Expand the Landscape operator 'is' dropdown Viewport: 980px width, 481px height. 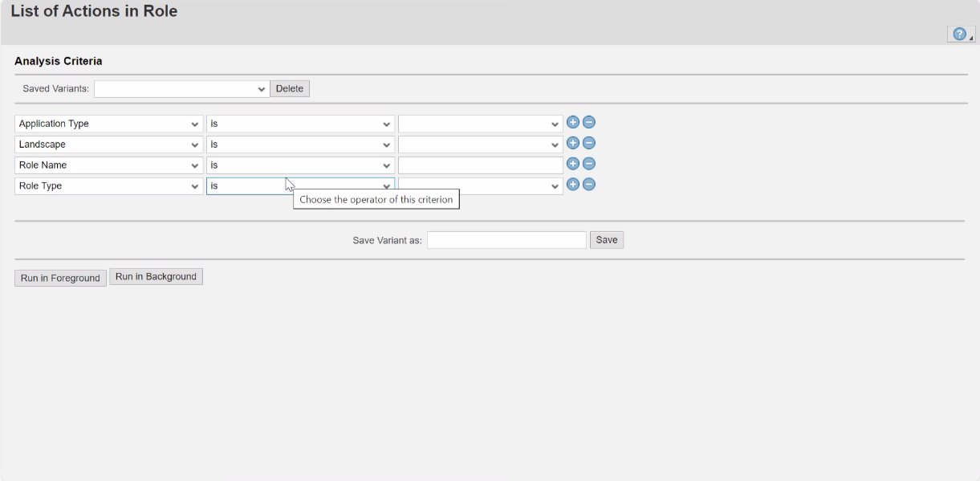point(300,145)
